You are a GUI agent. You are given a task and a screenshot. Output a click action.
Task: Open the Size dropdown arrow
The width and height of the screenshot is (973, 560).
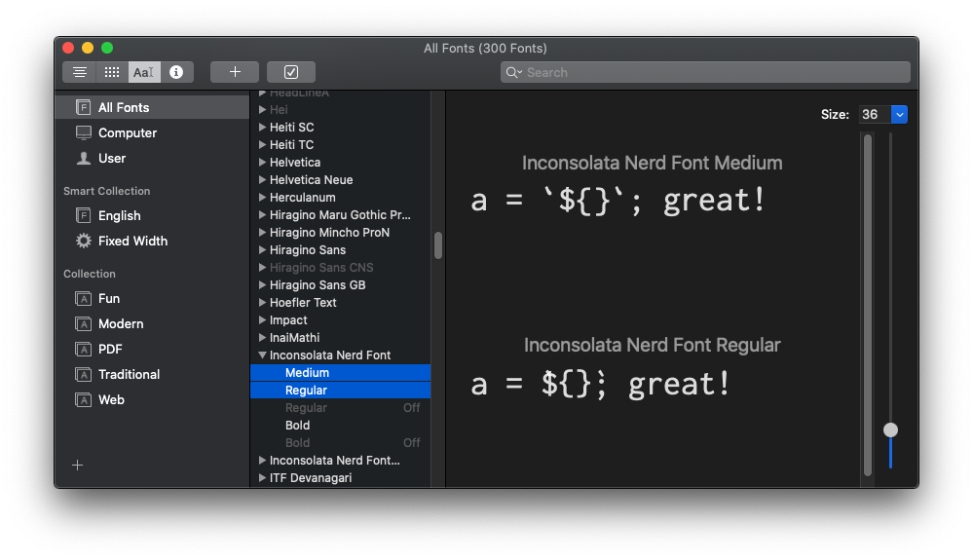pos(899,114)
